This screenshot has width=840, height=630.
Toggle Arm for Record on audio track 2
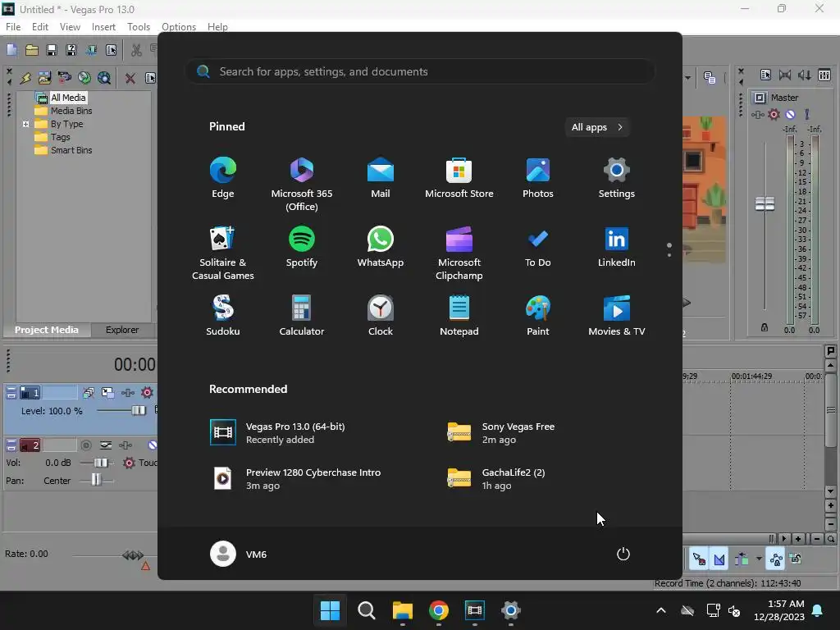[x=86, y=445]
